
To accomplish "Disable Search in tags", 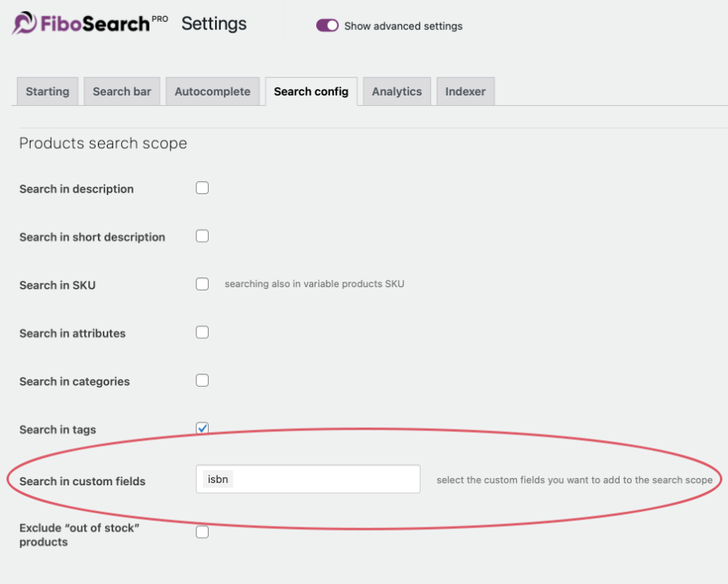I will (201, 428).
